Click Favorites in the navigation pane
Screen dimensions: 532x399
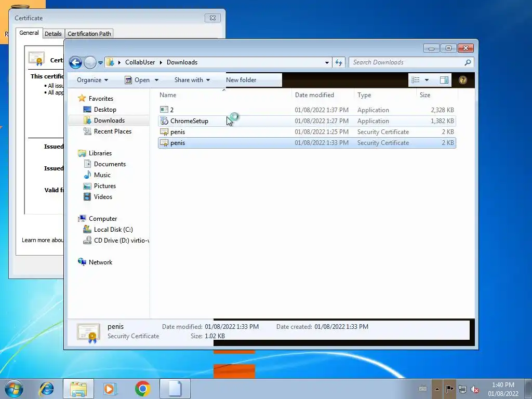pyautogui.click(x=101, y=98)
